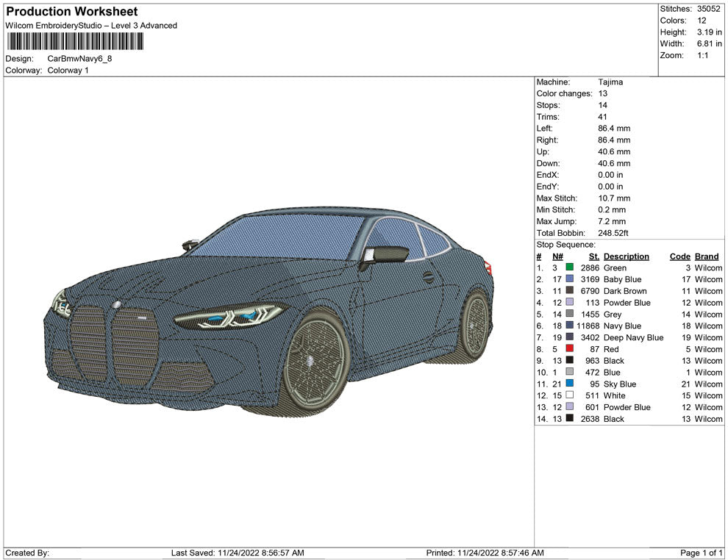728x560 pixels.
Task: Select the Red thread color swatch
Action: [570, 349]
